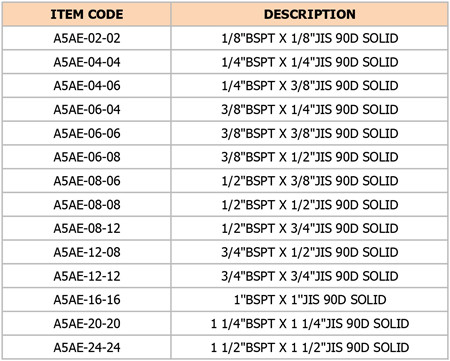Select item code A5AE-06-04
Viewport: 450px width, 361px height.
[x=87, y=110]
